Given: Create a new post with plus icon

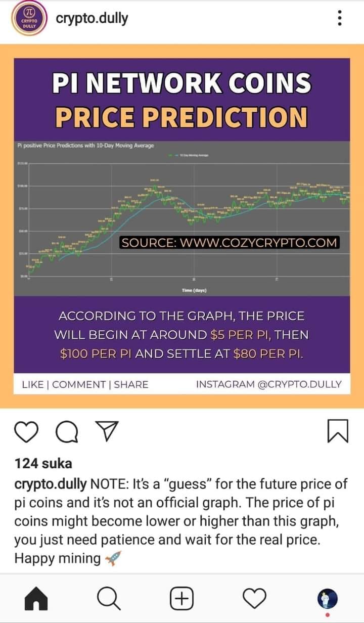Looking at the screenshot, I should click(181, 599).
